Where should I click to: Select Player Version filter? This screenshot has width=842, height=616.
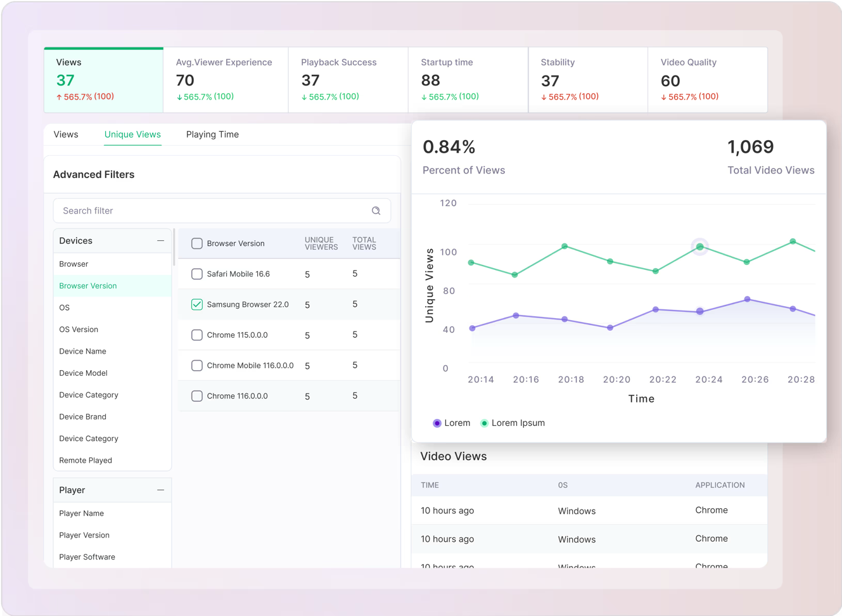(84, 535)
